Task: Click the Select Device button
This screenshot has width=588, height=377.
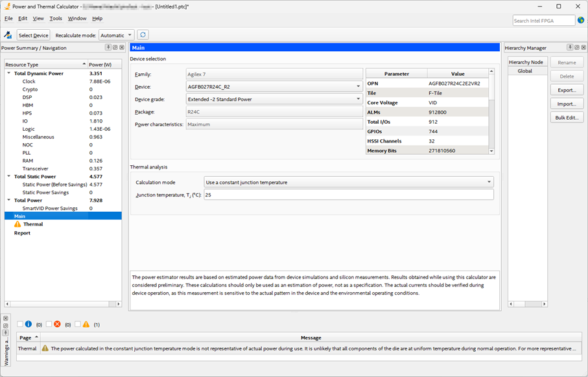Action: pyautogui.click(x=33, y=35)
